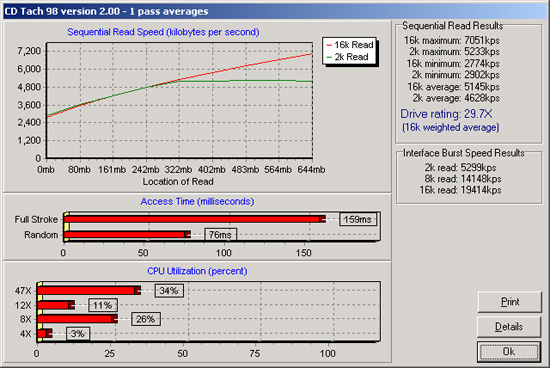Click the Full Stroke access time bar

point(195,219)
